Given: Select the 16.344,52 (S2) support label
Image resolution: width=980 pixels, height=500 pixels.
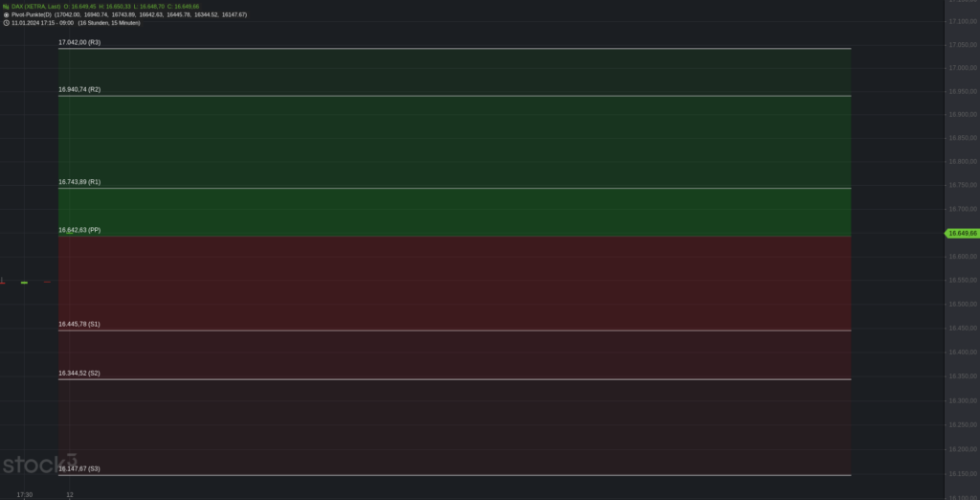Looking at the screenshot, I should point(79,373).
